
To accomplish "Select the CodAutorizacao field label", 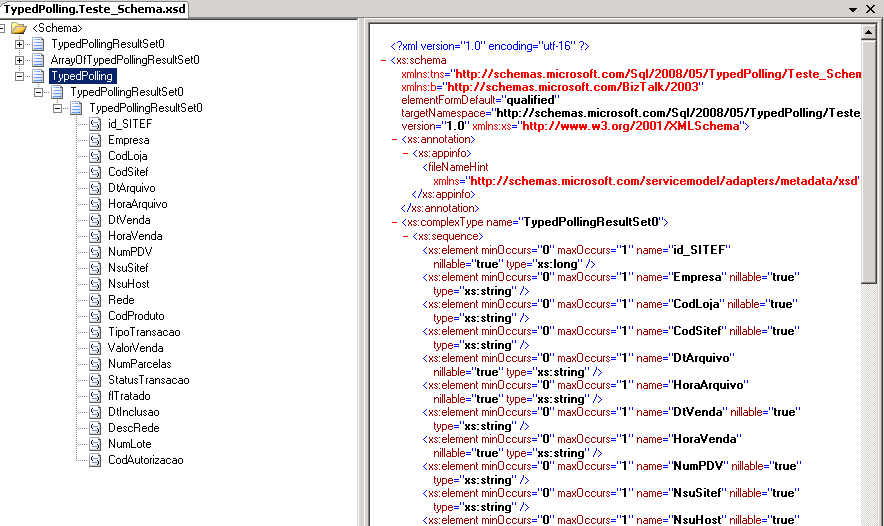I will pyautogui.click(x=146, y=460).
